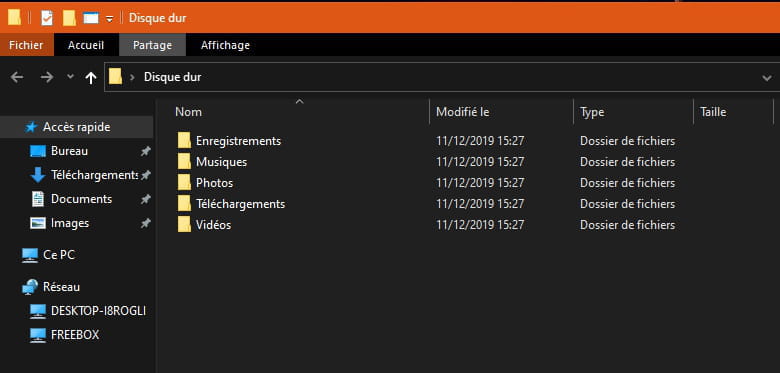
Task: Select the Musiques folder
Action: pyautogui.click(x=221, y=162)
